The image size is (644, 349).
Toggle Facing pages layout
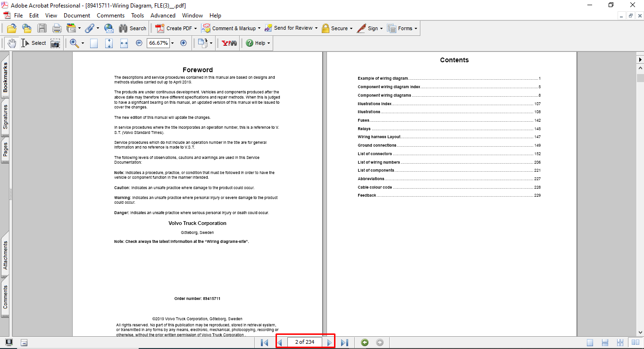[x=635, y=342]
